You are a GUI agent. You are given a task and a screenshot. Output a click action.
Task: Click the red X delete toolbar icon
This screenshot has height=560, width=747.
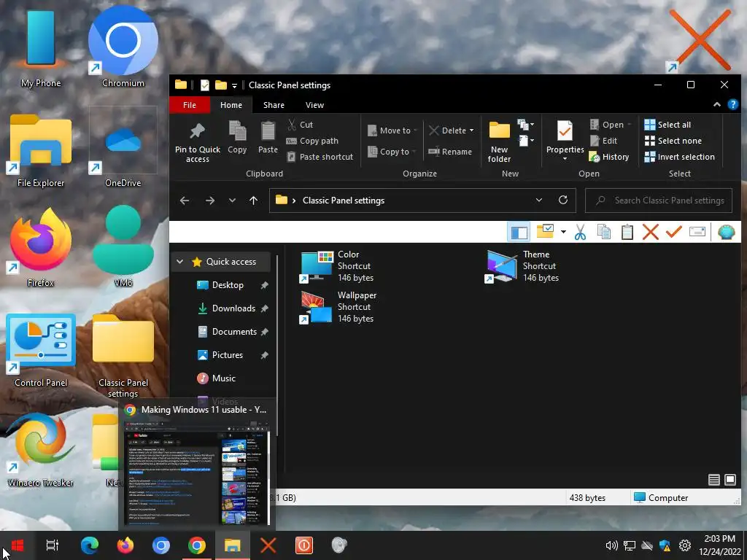(x=650, y=232)
